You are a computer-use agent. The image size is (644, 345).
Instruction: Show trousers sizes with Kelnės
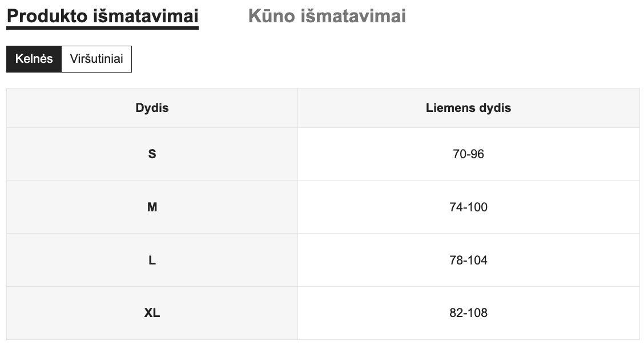34,59
